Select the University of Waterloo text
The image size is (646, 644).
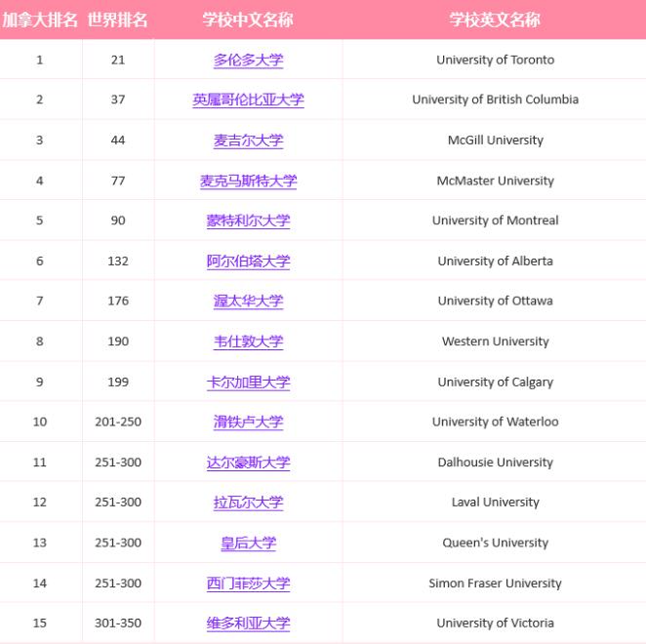pos(495,422)
